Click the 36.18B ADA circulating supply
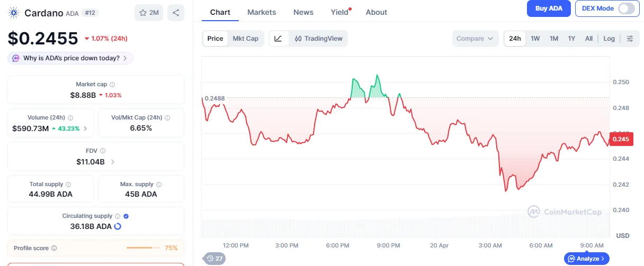644x266 pixels. 91,226
